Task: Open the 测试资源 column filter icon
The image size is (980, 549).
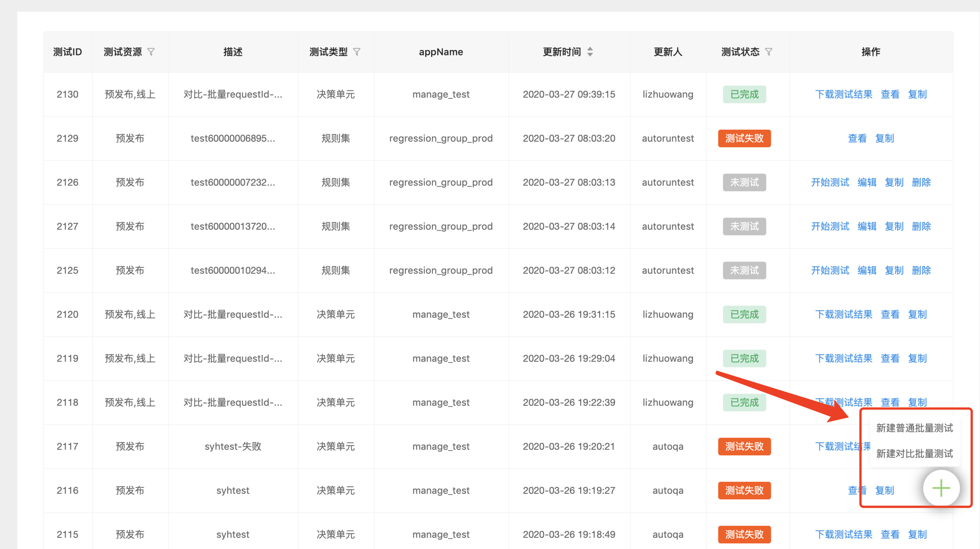Action: tap(151, 52)
